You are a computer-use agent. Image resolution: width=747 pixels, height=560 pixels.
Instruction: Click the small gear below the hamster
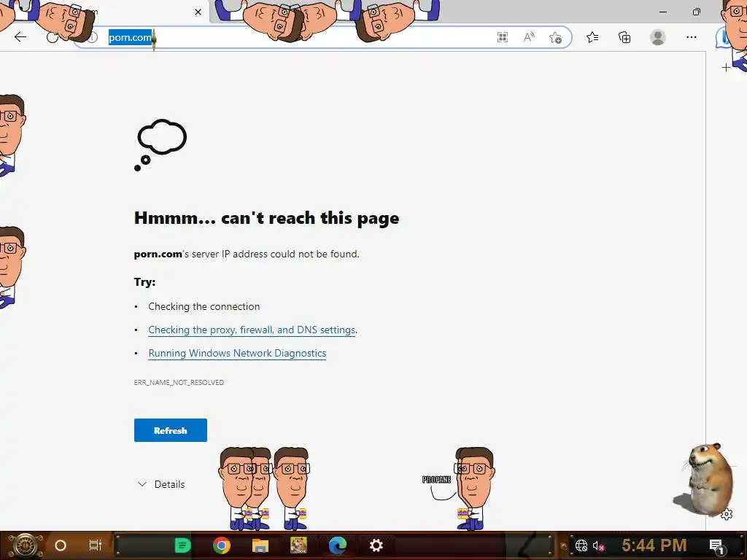pyautogui.click(x=727, y=514)
